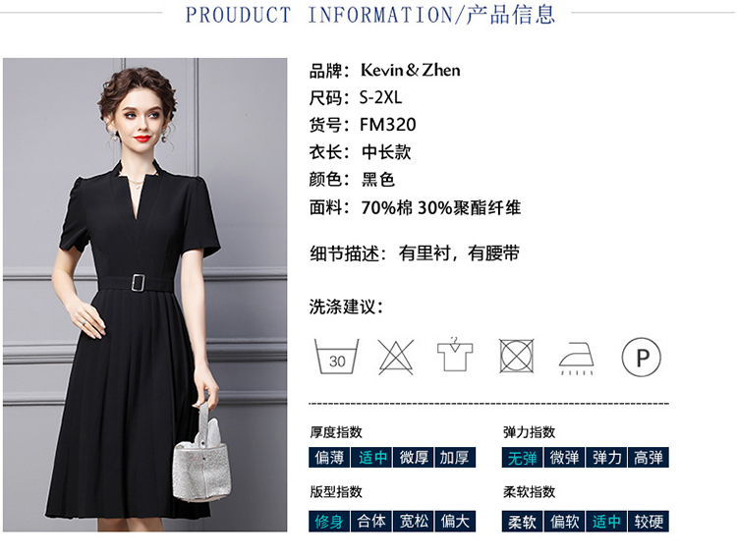Click the hang-dry shirt icon

[x=455, y=355]
